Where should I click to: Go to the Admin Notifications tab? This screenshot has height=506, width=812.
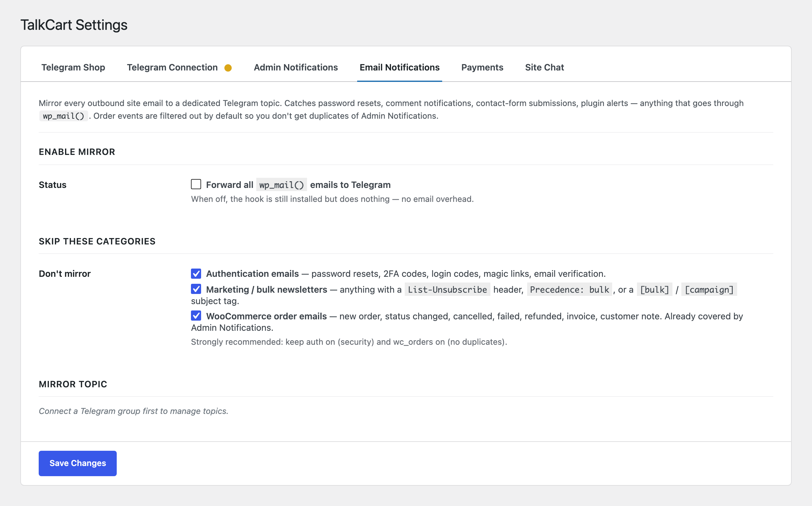[296, 67]
